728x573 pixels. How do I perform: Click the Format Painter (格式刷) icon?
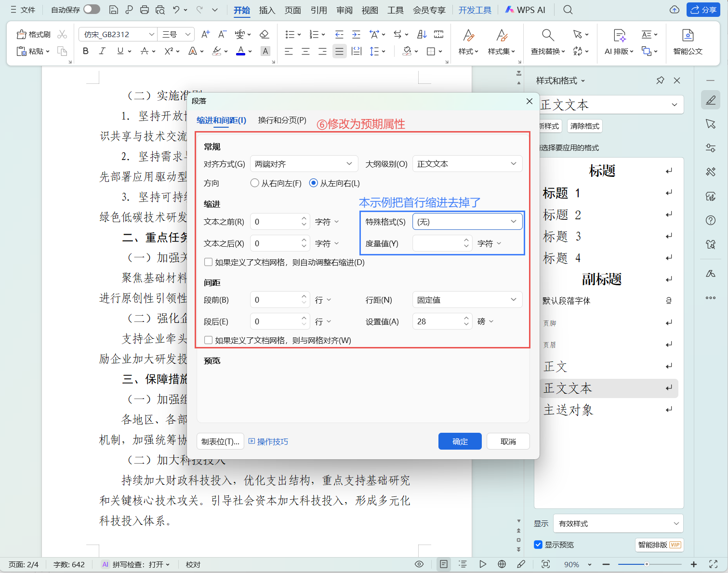[33, 34]
